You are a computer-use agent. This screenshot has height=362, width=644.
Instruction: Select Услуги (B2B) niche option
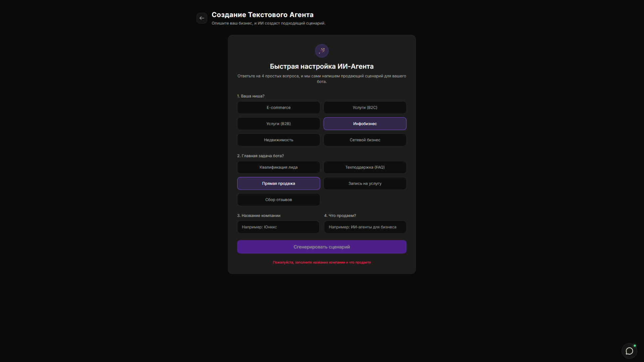pos(278,124)
